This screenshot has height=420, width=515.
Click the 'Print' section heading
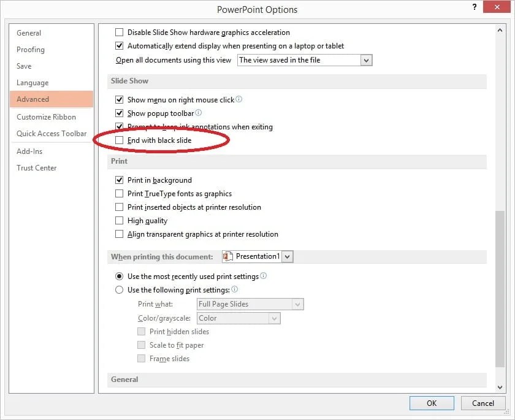pyautogui.click(x=119, y=161)
